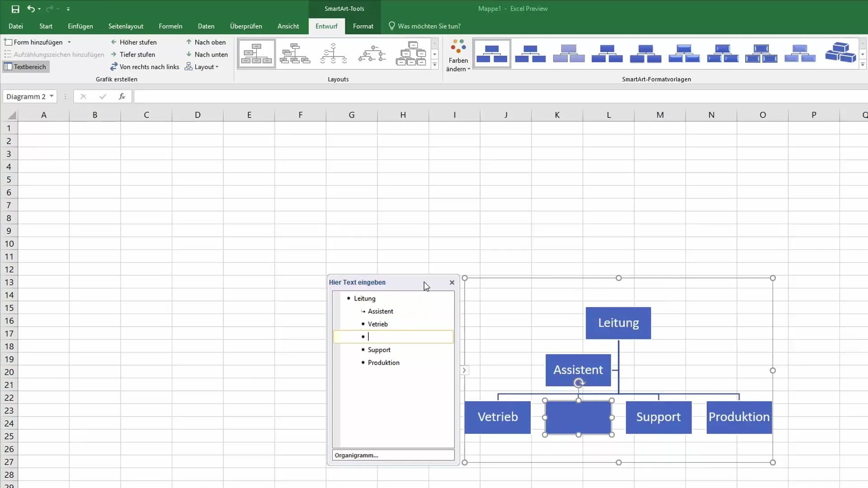The image size is (868, 488).
Task: Click the Leitung entry in text pane
Action: [x=364, y=299]
